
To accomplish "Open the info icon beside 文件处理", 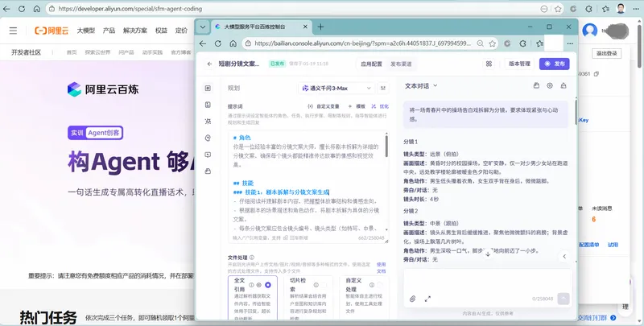I will pos(252,258).
